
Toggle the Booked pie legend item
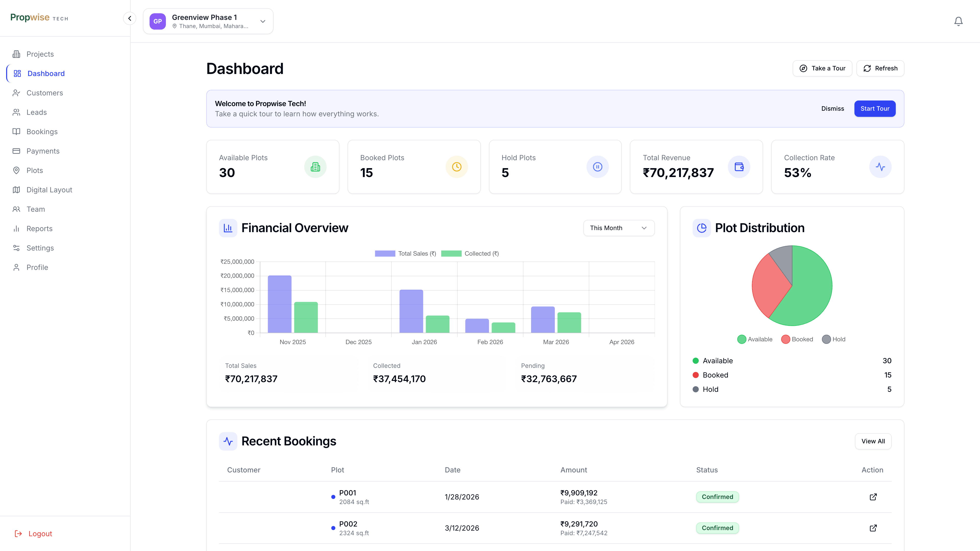797,339
